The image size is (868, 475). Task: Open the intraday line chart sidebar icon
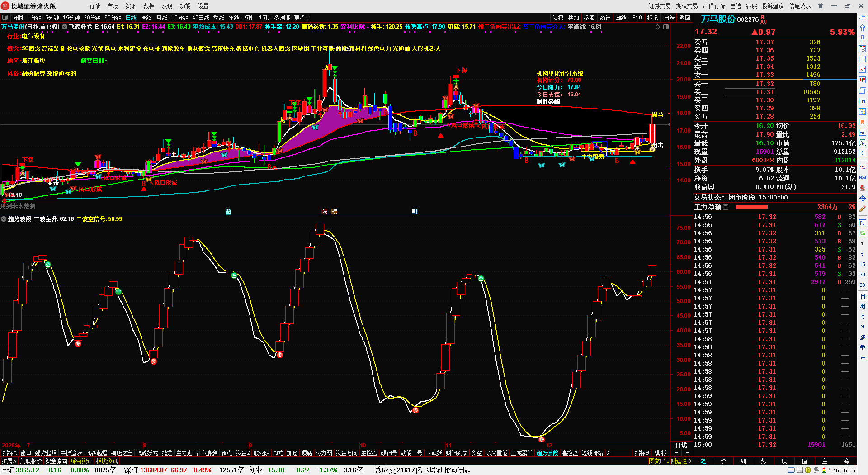pyautogui.click(x=863, y=70)
